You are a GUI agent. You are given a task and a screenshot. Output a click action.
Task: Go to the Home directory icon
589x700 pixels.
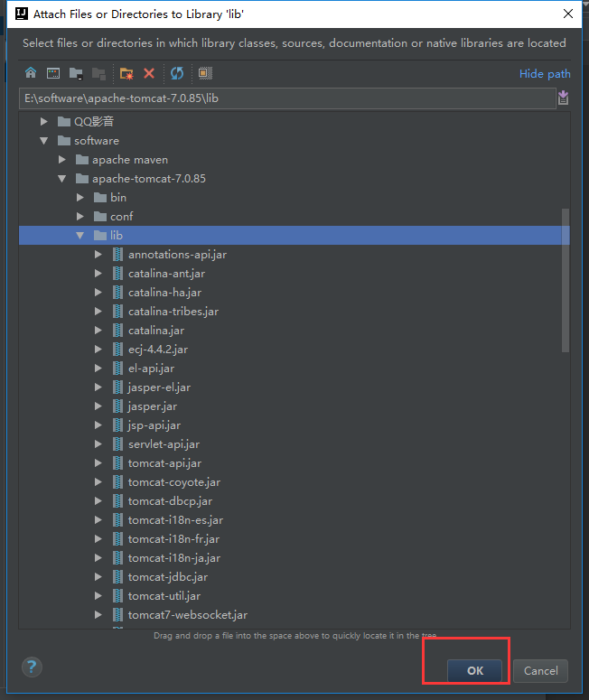pos(31,73)
